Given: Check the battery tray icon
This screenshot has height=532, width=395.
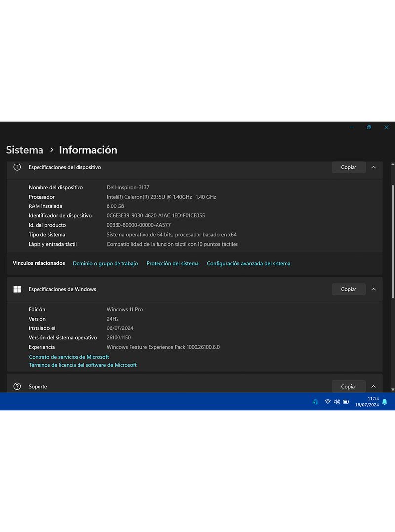Looking at the screenshot, I should click(x=346, y=402).
